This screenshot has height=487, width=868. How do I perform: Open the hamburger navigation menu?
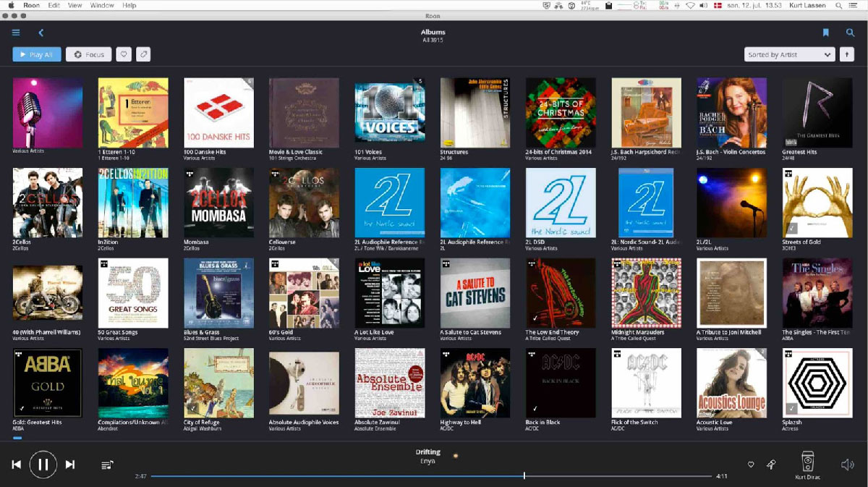[16, 33]
